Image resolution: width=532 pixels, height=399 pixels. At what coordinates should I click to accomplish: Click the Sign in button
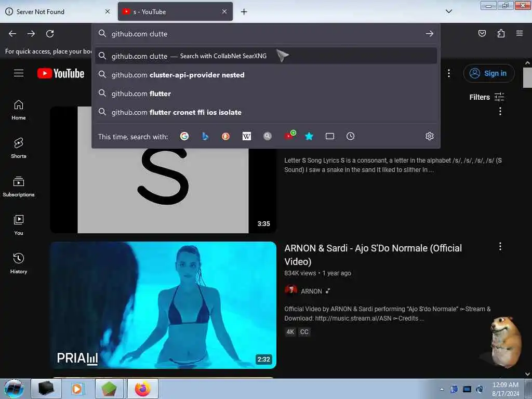(489, 73)
